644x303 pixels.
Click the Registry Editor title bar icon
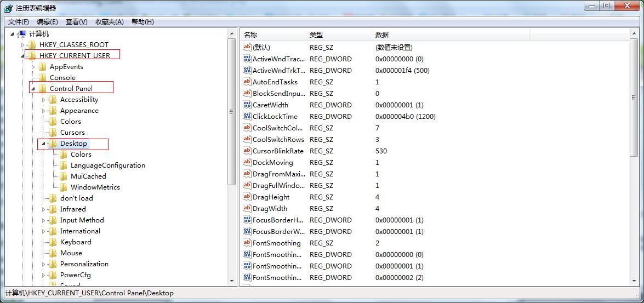8,8
